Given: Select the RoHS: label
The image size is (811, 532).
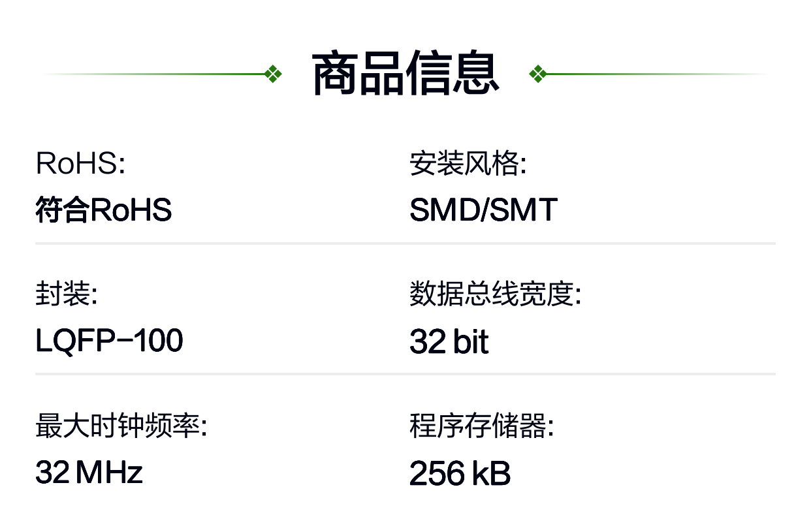Looking at the screenshot, I should coord(80,164).
